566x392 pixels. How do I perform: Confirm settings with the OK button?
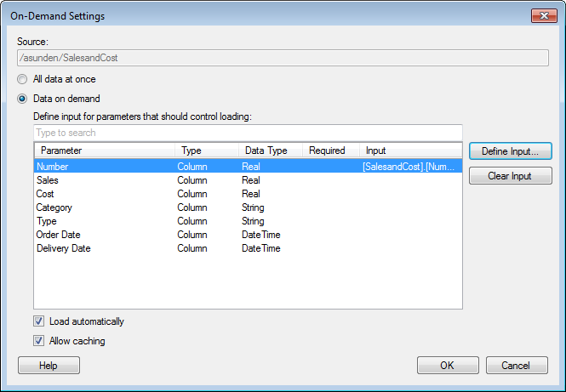(448, 365)
